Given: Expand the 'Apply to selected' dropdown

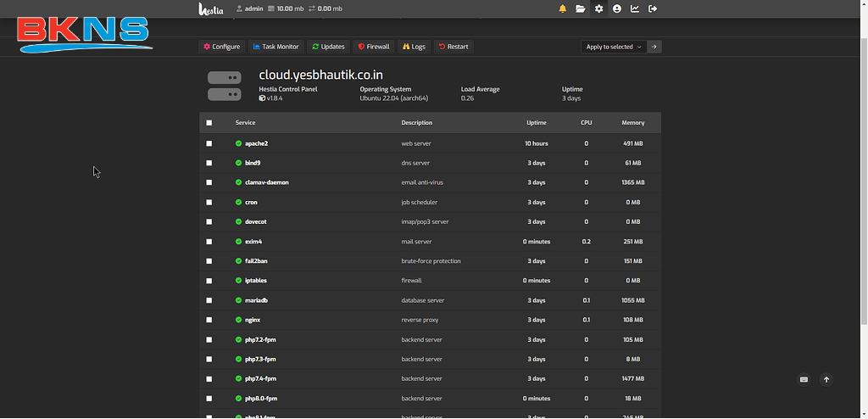Looking at the screenshot, I should coord(614,47).
